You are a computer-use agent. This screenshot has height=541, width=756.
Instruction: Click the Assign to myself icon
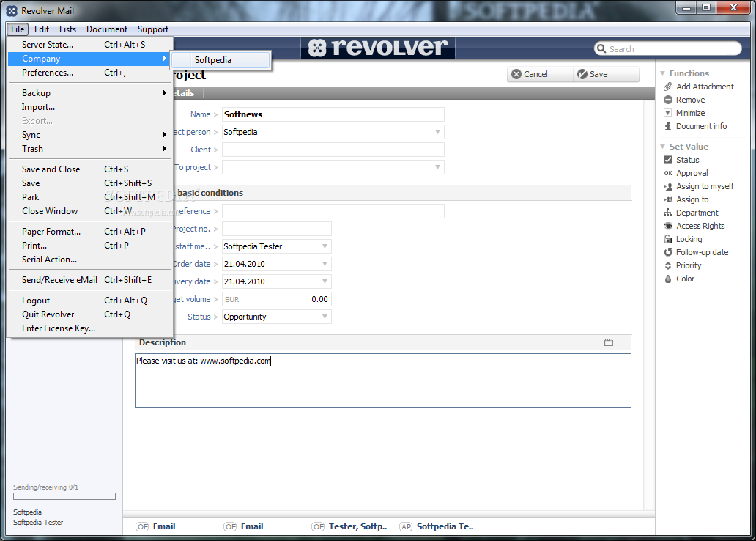pyautogui.click(x=668, y=186)
